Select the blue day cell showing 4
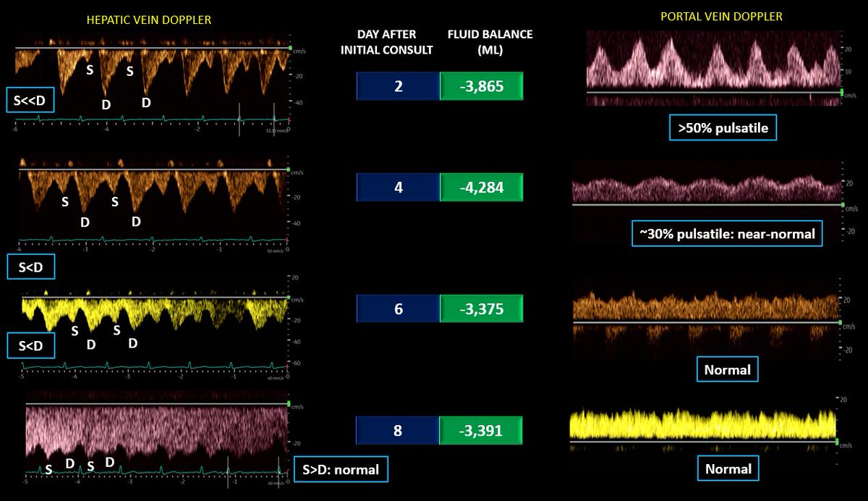The width and height of the screenshot is (868, 501). click(398, 188)
